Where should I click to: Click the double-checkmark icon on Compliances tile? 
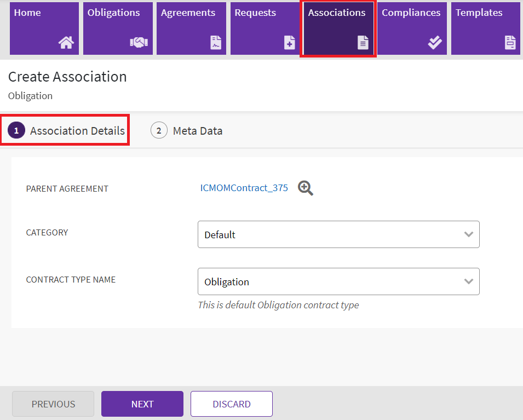coord(435,43)
